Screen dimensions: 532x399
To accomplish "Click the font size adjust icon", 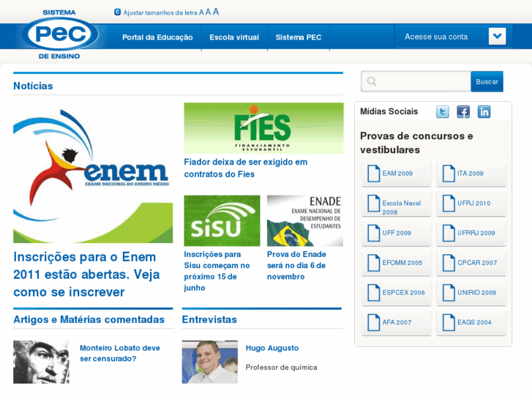I will (x=117, y=12).
